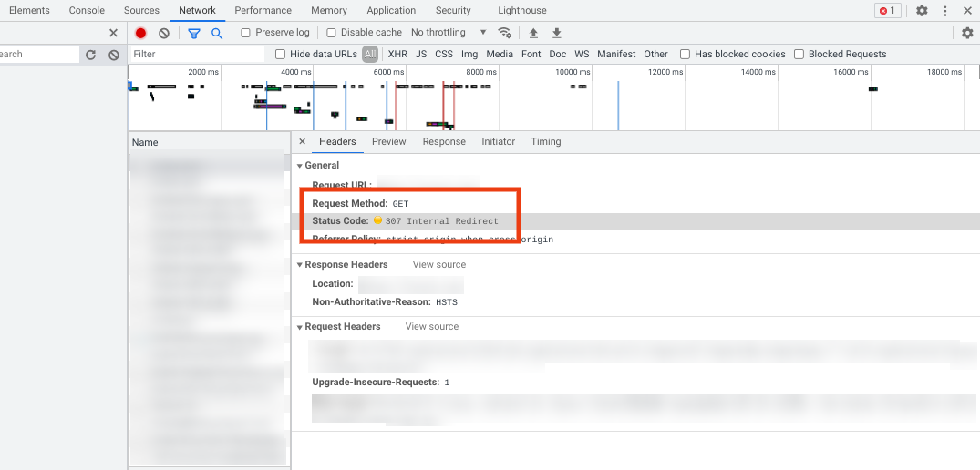Open network conditions wifi icon

(505, 33)
